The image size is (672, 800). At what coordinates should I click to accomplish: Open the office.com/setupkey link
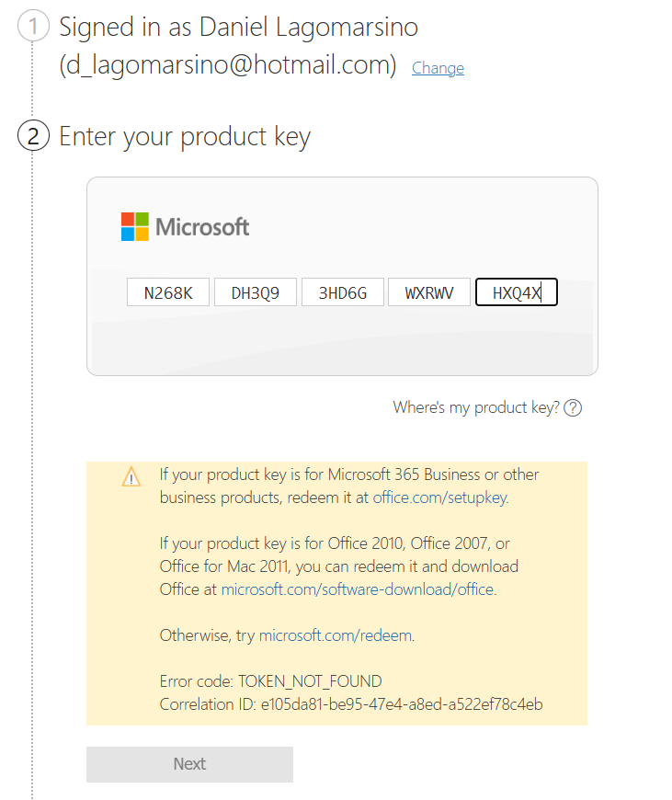(x=439, y=497)
